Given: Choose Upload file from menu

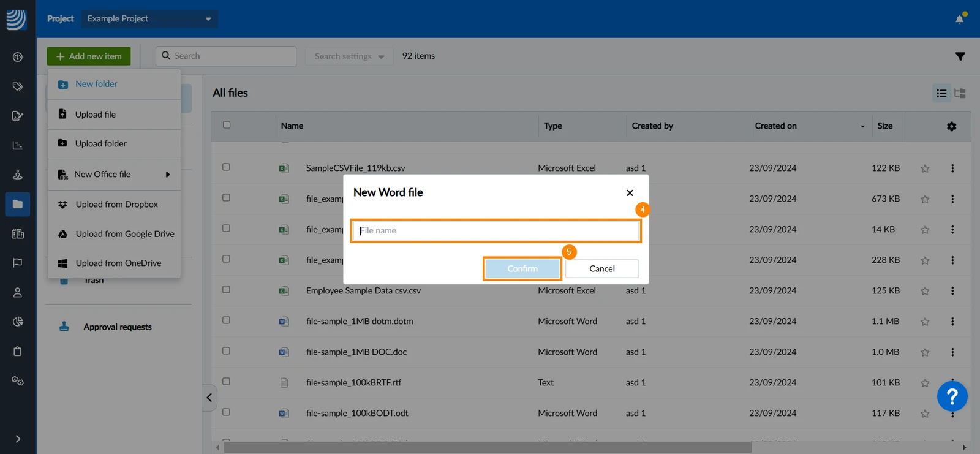Looking at the screenshot, I should pyautogui.click(x=114, y=115).
